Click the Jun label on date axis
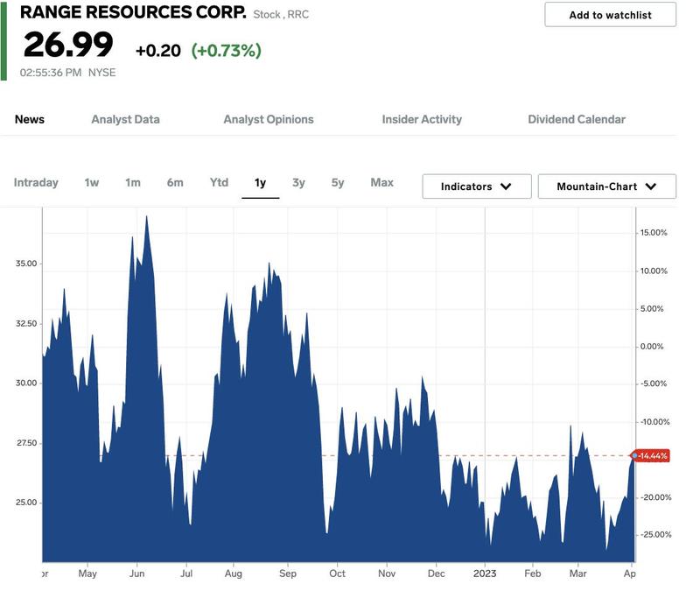Viewport: 700px width, 598px height. click(137, 573)
